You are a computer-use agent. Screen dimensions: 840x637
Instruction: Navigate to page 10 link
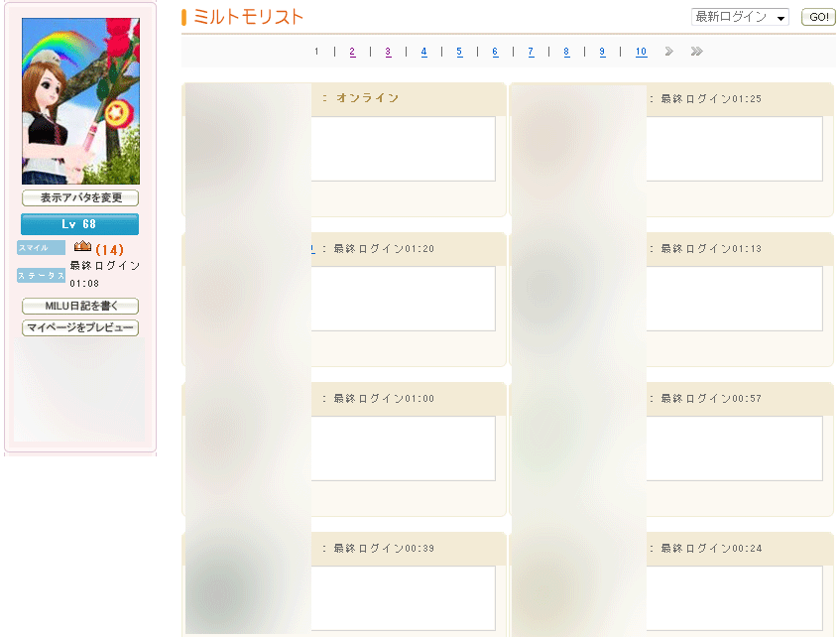(641, 52)
